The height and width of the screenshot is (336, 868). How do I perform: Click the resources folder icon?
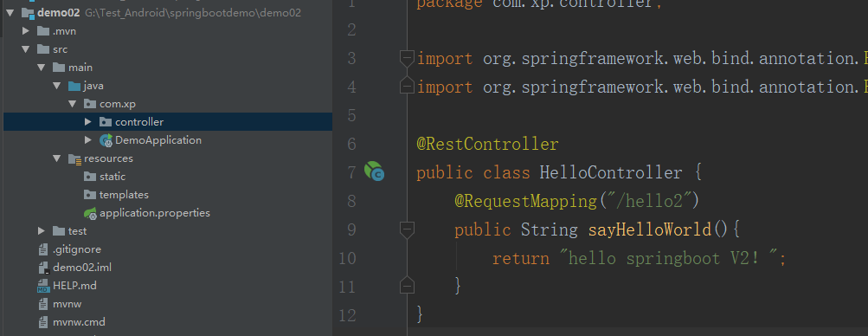pos(74,158)
